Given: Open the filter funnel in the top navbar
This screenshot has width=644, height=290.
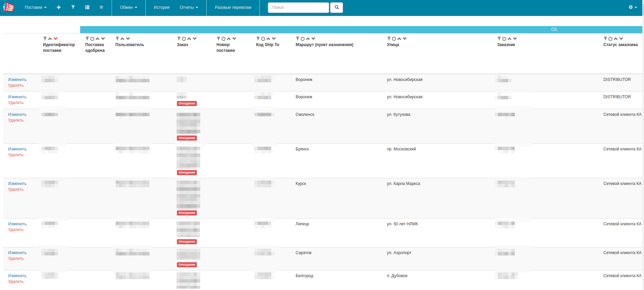Looking at the screenshot, I should [73, 7].
